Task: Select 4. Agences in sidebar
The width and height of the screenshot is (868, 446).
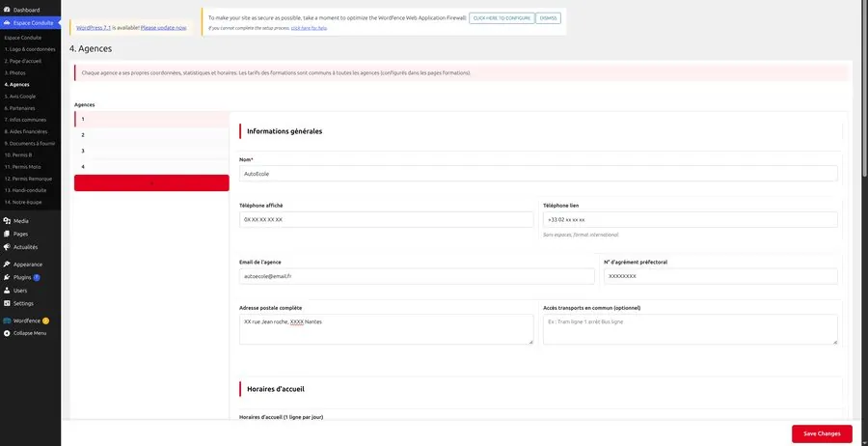Action: 17,84
